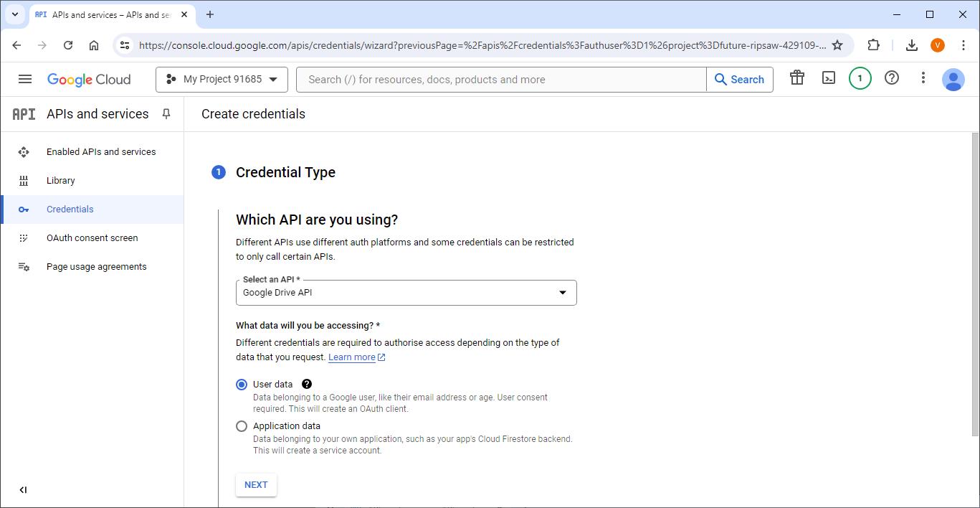The height and width of the screenshot is (508, 980).
Task: Pin APIs and services with pin icon
Action: [x=166, y=114]
